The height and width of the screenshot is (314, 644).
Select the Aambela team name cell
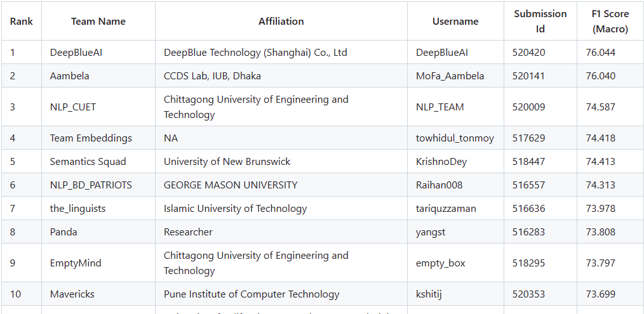pos(70,76)
